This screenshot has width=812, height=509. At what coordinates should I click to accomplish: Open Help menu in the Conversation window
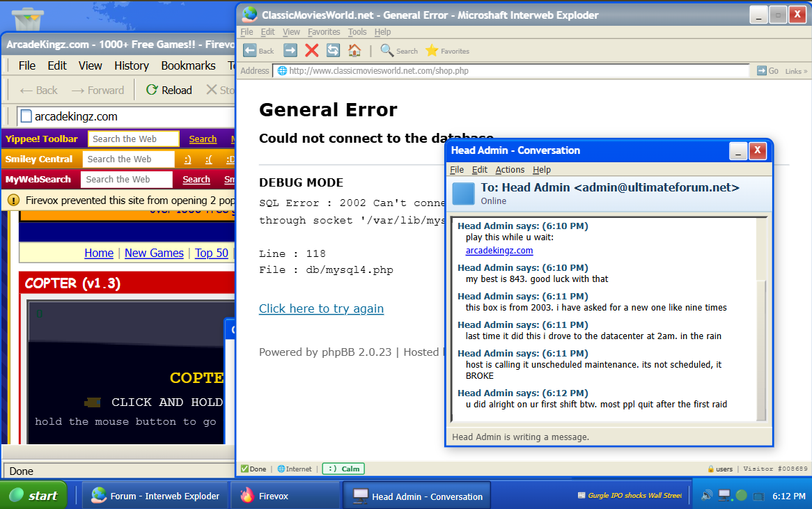[x=542, y=169]
